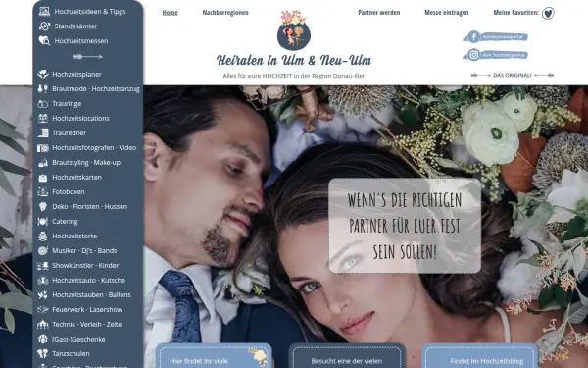This screenshot has width=588, height=368.
Task: Click the Gastgeschenke gift icon
Action: [x=43, y=339]
